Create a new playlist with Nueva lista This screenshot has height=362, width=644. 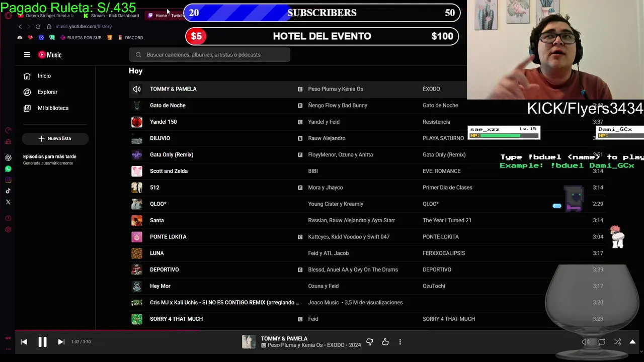[x=55, y=138]
